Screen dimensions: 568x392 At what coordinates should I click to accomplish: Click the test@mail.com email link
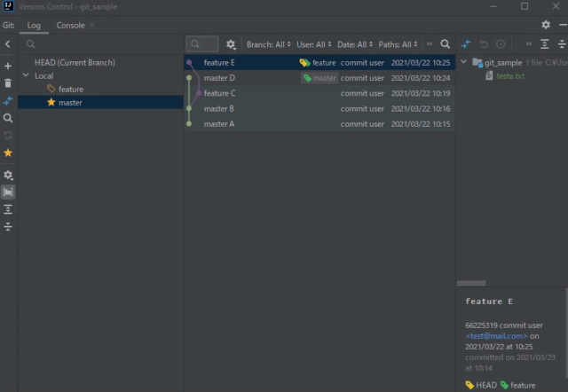(496, 336)
